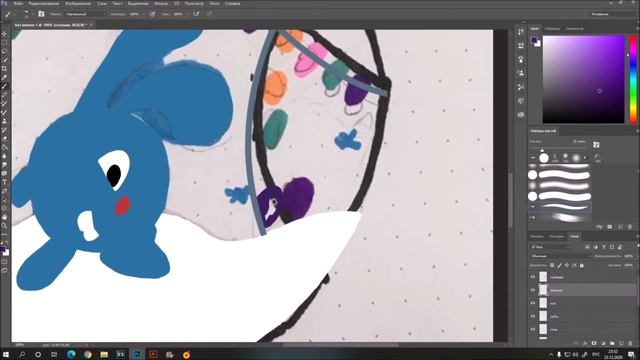640x360 pixels.
Task: Toggle lock position of layer
Action: coord(567,265)
